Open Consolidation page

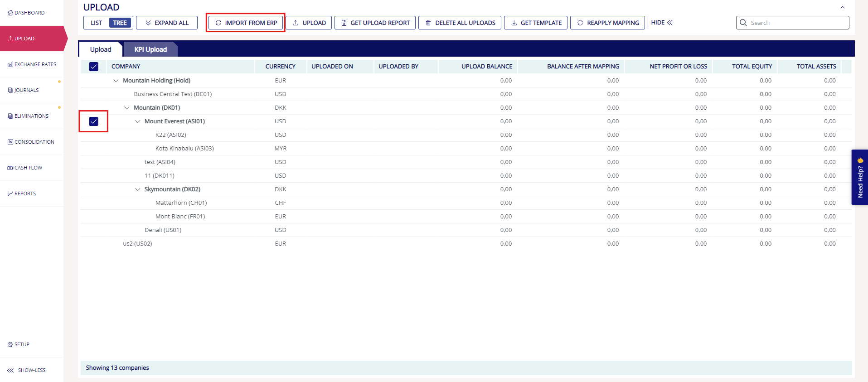[x=31, y=142]
